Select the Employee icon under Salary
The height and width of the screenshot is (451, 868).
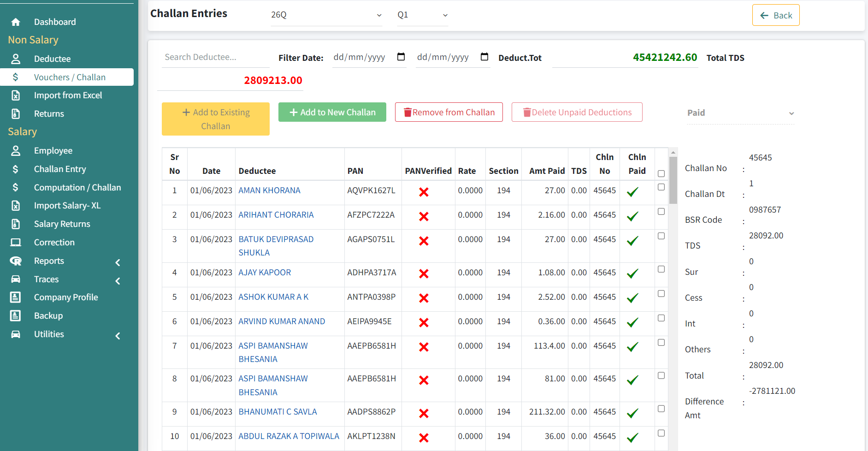click(16, 150)
